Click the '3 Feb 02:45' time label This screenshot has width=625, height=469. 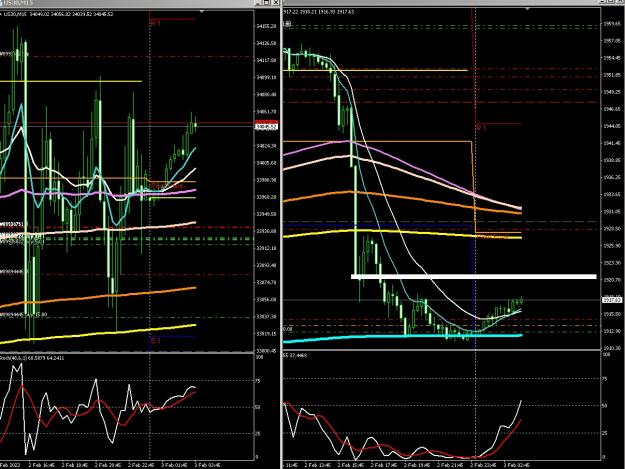pos(517,465)
